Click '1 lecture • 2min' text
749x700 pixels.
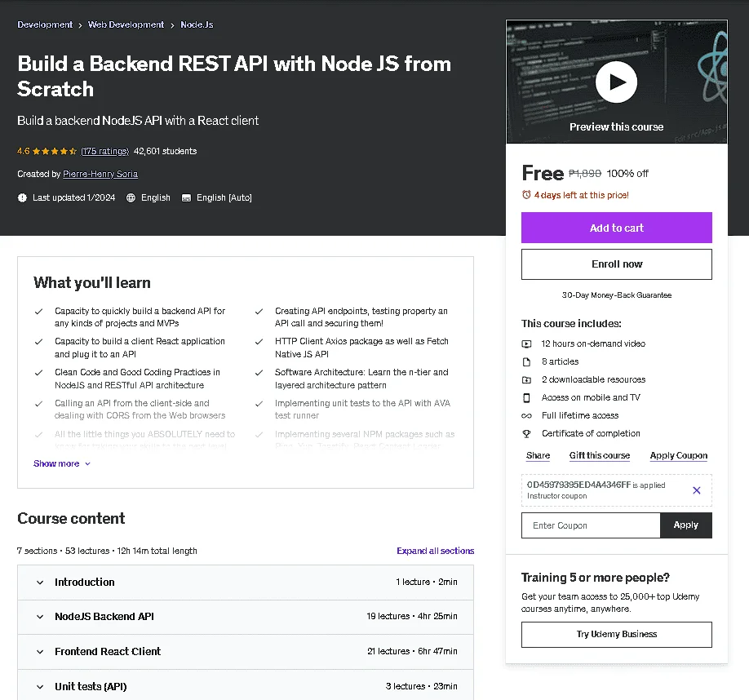click(x=427, y=582)
